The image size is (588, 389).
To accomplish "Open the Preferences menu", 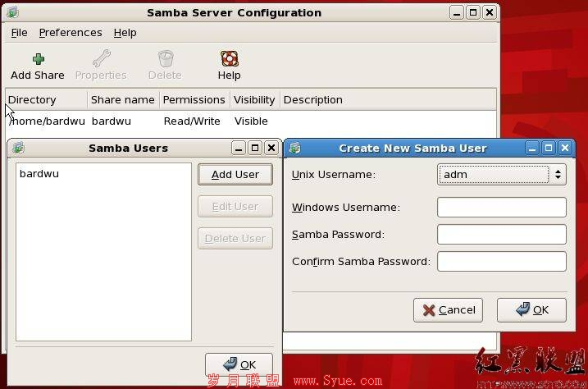I will (71, 33).
